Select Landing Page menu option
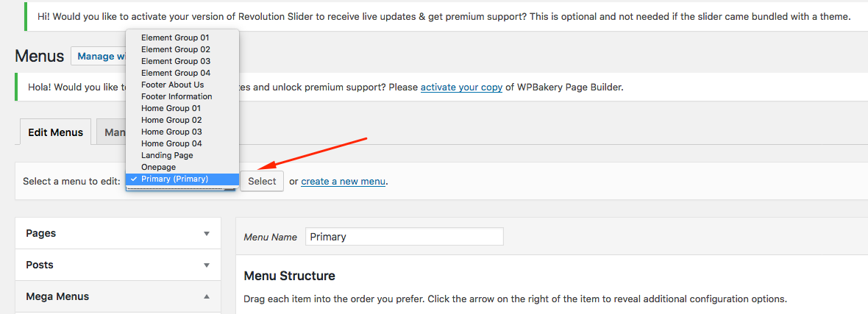The width and height of the screenshot is (868, 314). (x=182, y=156)
